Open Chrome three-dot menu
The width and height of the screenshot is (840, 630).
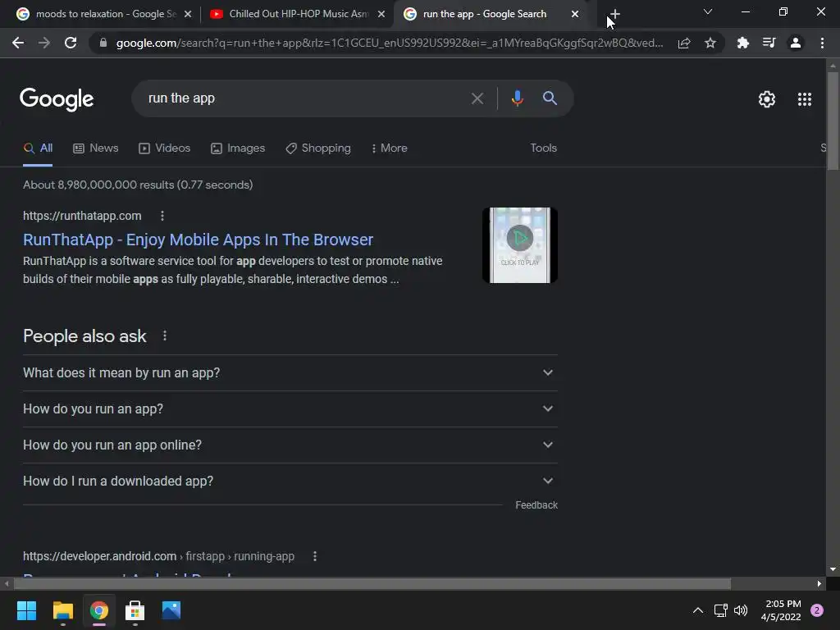coord(822,43)
